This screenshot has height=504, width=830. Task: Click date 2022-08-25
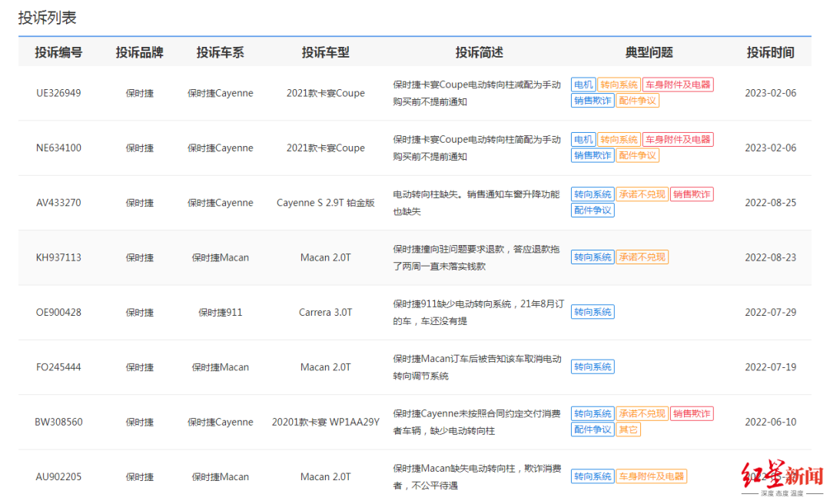770,203
